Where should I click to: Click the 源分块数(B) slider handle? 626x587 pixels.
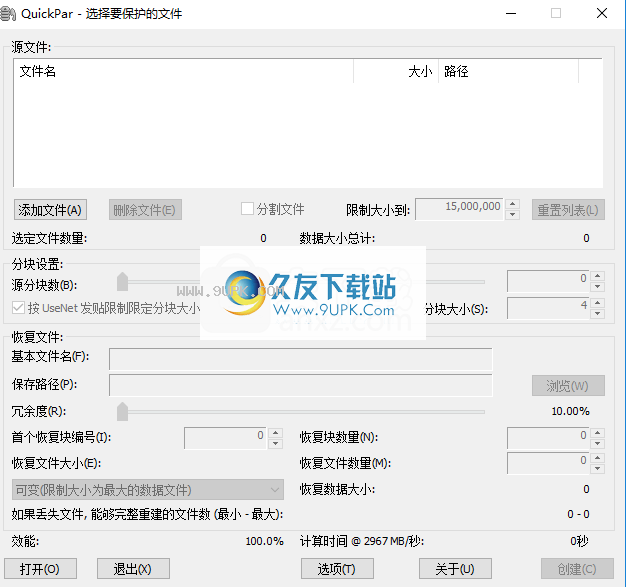click(122, 282)
